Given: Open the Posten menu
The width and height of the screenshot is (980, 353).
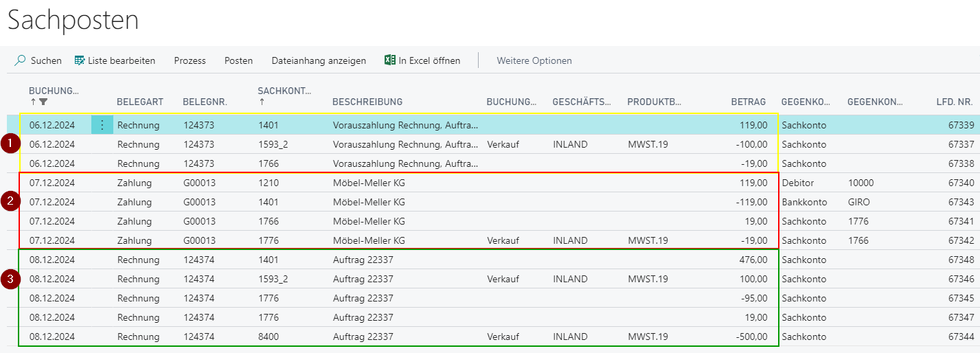Looking at the screenshot, I should 238,60.
